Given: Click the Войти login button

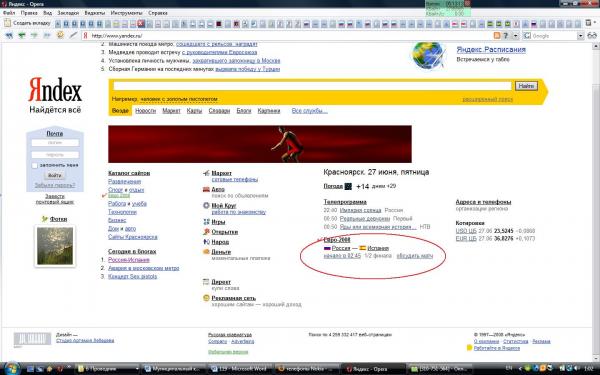Looking at the screenshot, I should pyautogui.click(x=55, y=175).
